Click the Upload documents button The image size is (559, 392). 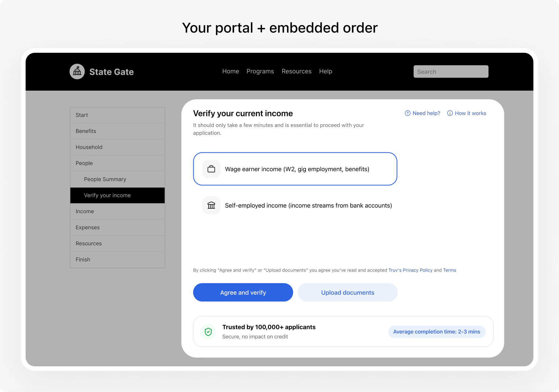(348, 292)
